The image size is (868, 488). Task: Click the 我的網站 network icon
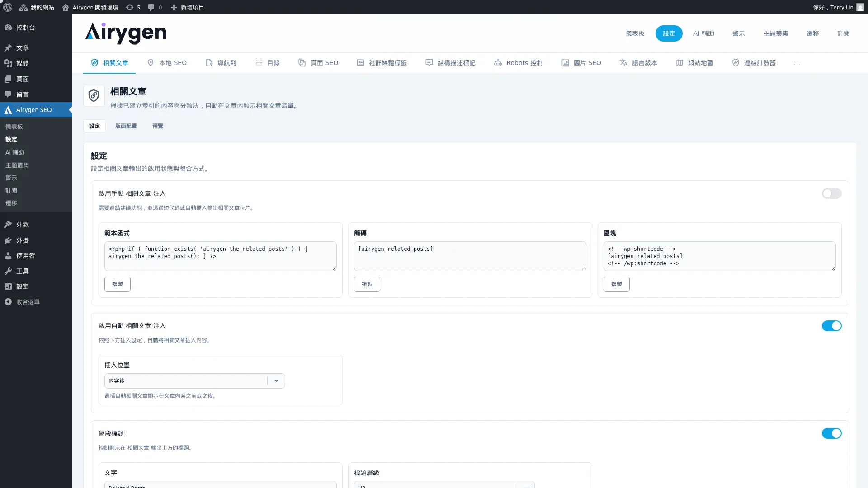pos(24,7)
